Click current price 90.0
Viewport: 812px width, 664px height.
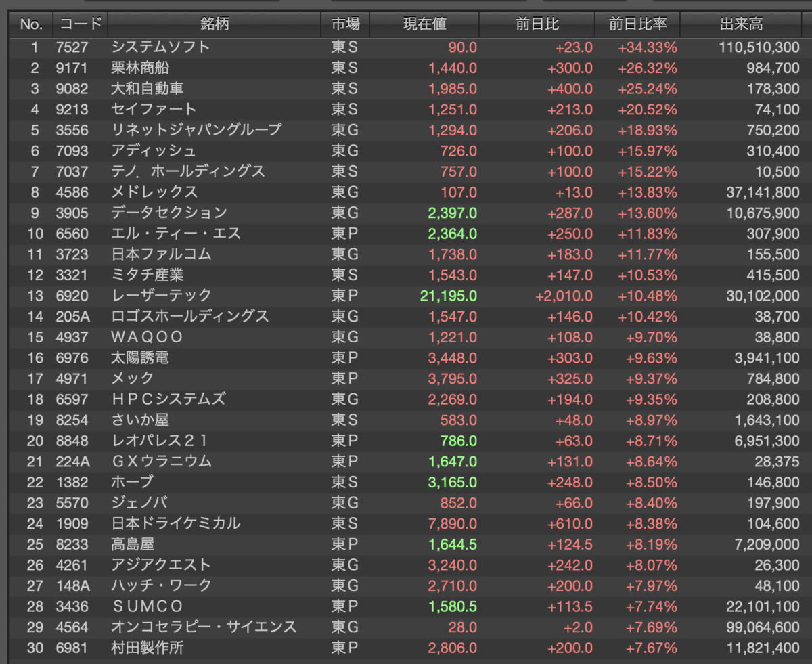(463, 47)
